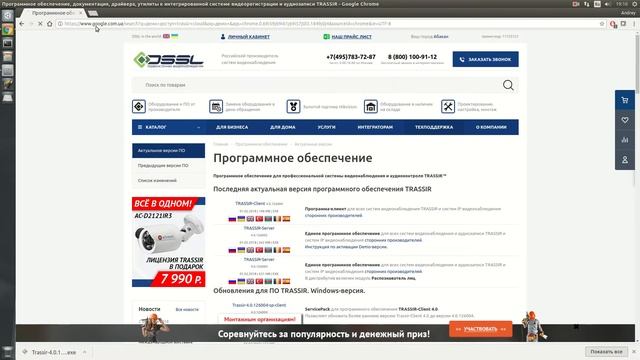
Task: Bookmark this page with the star
Action: [602, 24]
